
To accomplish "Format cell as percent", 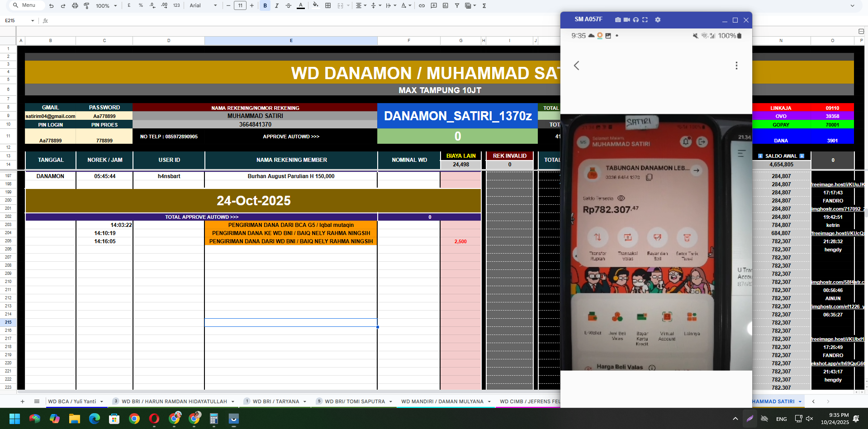I will point(141,5).
